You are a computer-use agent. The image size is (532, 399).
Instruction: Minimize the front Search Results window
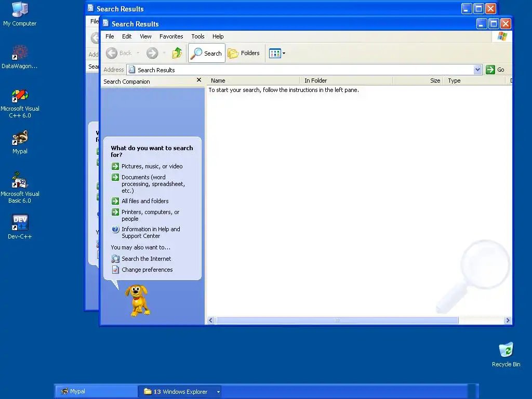(x=481, y=24)
